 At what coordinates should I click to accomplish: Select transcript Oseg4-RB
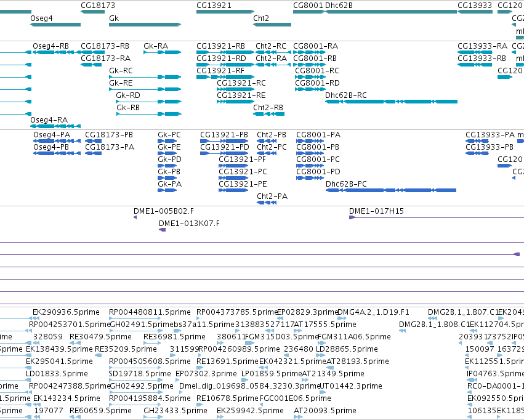click(x=50, y=46)
